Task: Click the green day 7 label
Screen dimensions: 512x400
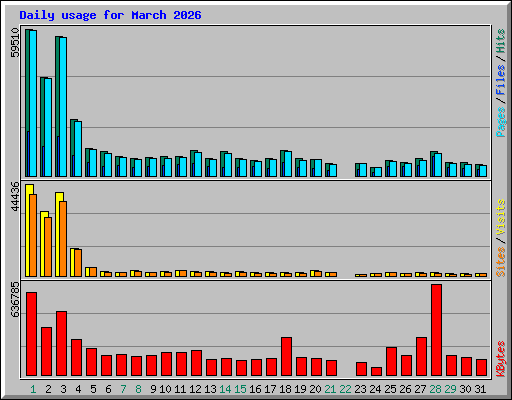Action: (x=123, y=389)
